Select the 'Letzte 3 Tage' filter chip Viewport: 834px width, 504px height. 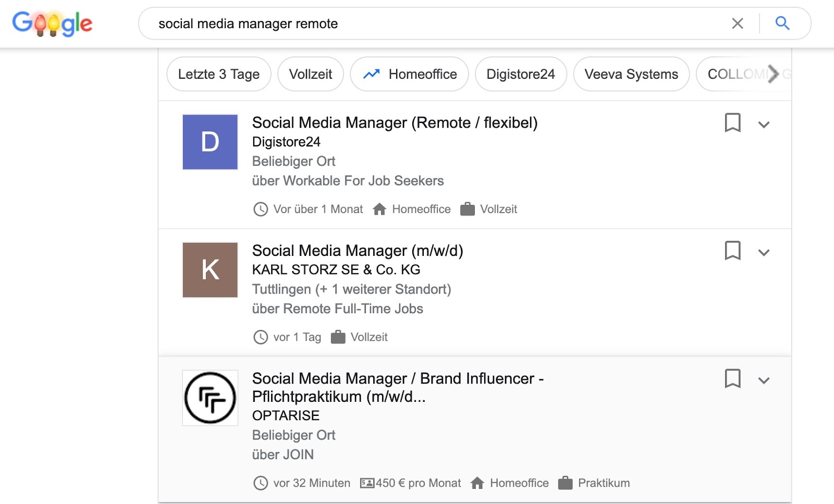pos(219,74)
